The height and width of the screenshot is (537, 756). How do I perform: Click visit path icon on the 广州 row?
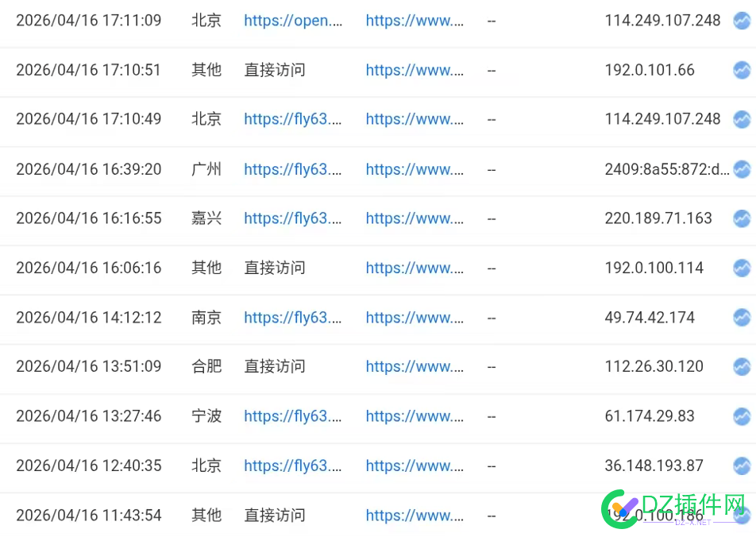[743, 169]
